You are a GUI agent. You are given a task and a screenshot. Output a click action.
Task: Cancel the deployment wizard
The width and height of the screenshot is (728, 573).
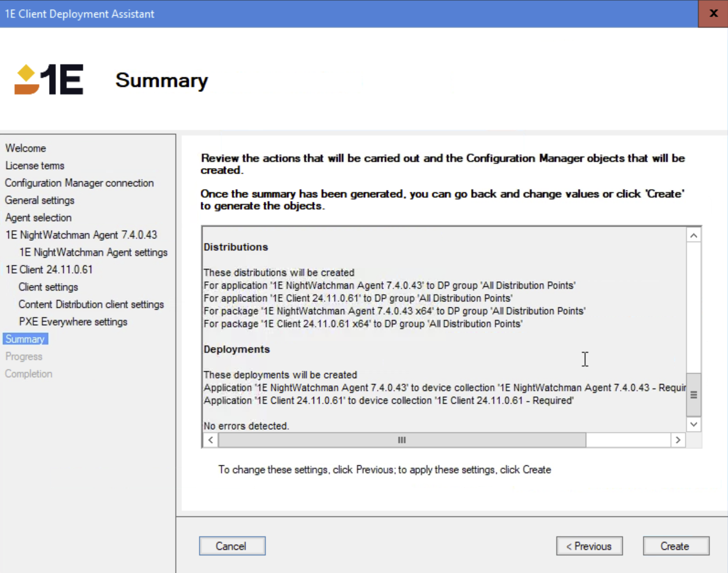[232, 546]
